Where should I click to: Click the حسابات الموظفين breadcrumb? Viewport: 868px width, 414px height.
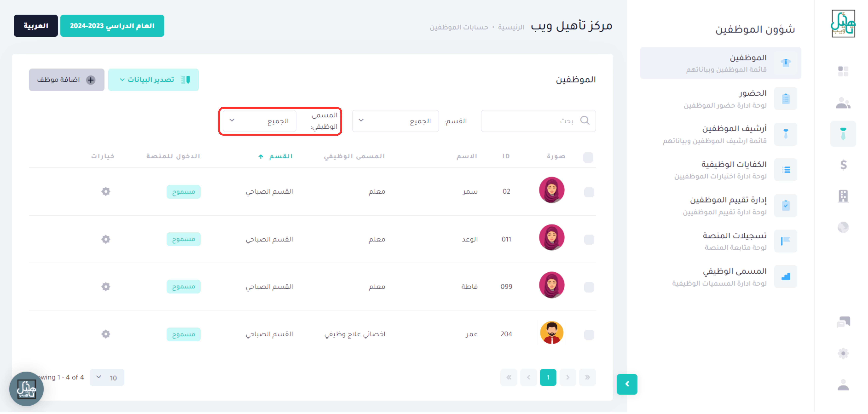(x=459, y=27)
